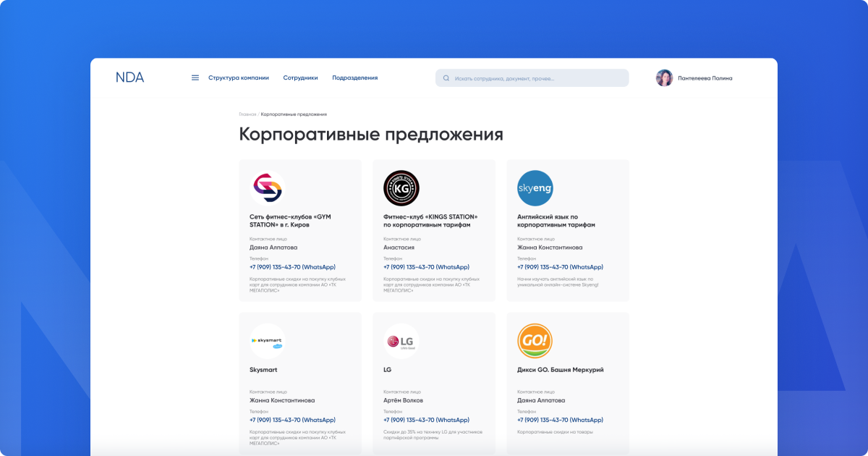Open offer Английский язык по корпоративным тарифам
The width and height of the screenshot is (868, 456).
tap(556, 221)
